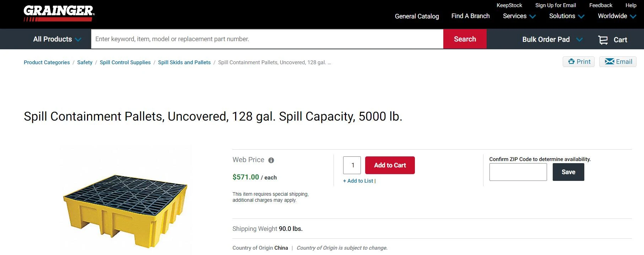Go to Find A Branch
The height and width of the screenshot is (255, 644).
pyautogui.click(x=470, y=16)
